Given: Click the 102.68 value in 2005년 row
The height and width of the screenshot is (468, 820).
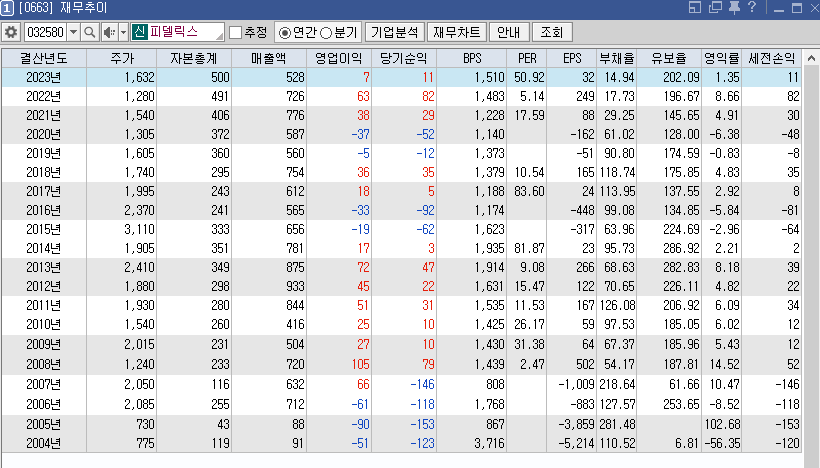Looking at the screenshot, I should pos(722,424).
